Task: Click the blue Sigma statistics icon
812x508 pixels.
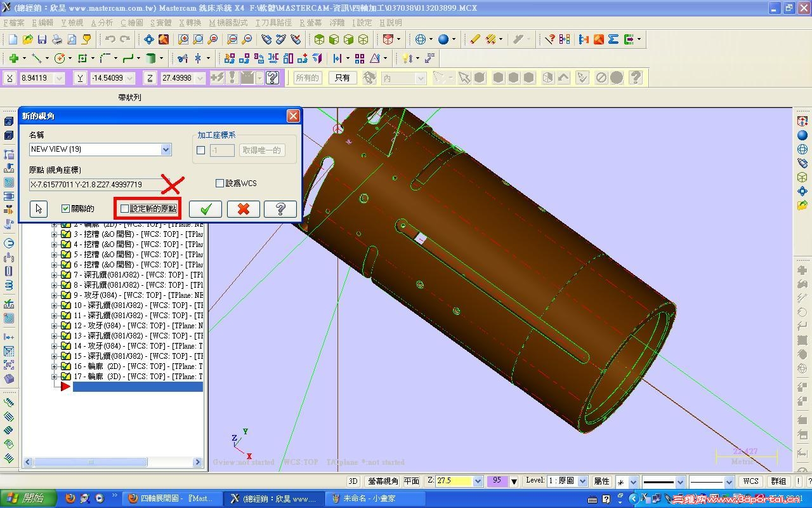Action: [613, 39]
